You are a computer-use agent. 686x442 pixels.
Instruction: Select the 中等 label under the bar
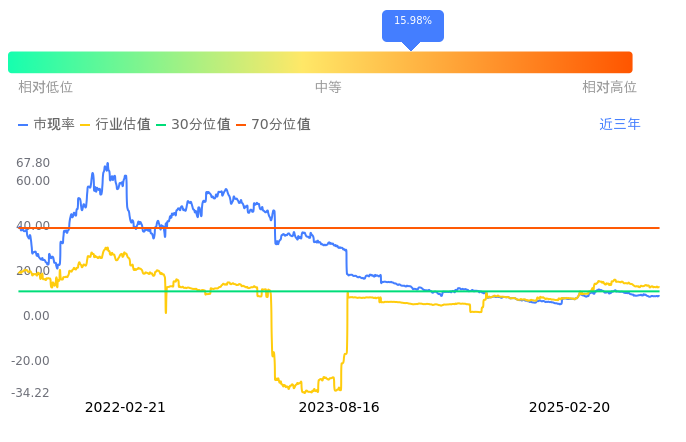pyautogui.click(x=328, y=87)
